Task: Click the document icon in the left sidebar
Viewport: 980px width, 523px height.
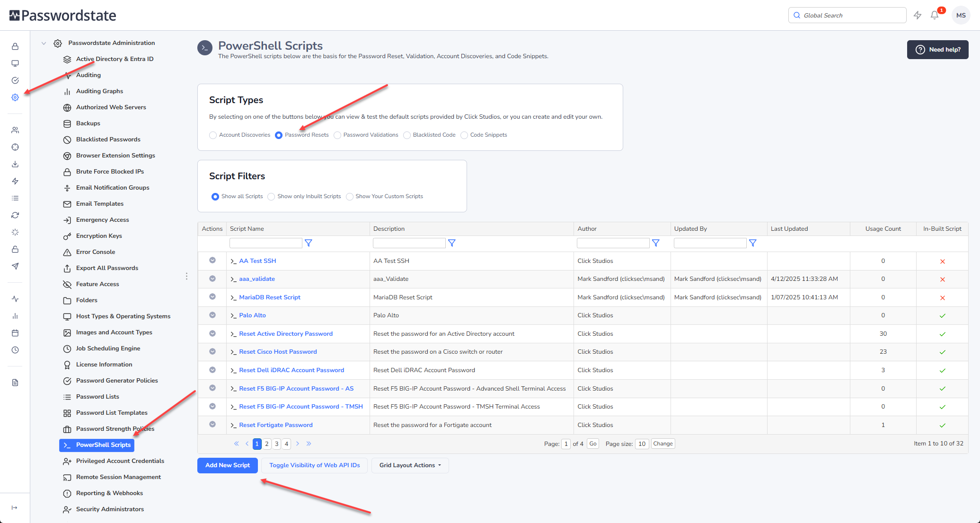Action: pyautogui.click(x=15, y=383)
